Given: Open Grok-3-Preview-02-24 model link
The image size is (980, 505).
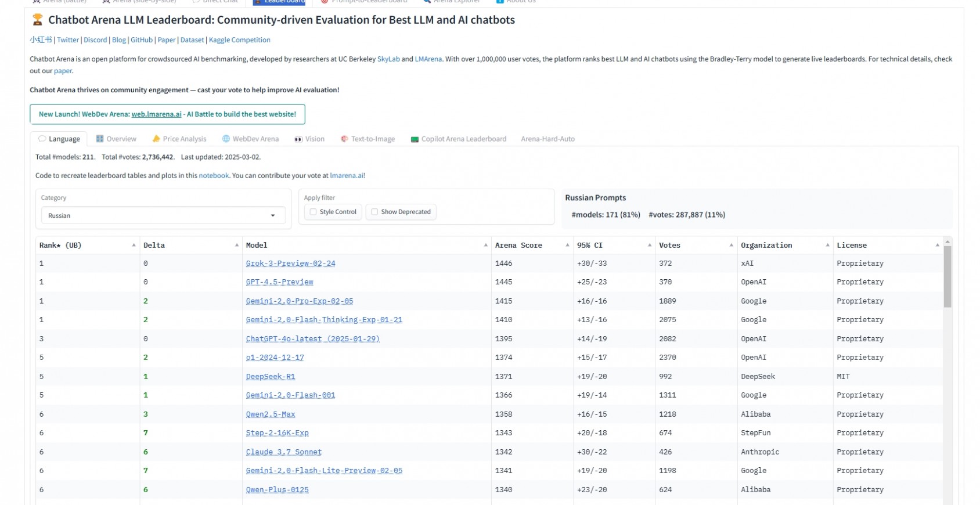Looking at the screenshot, I should pyautogui.click(x=291, y=264).
